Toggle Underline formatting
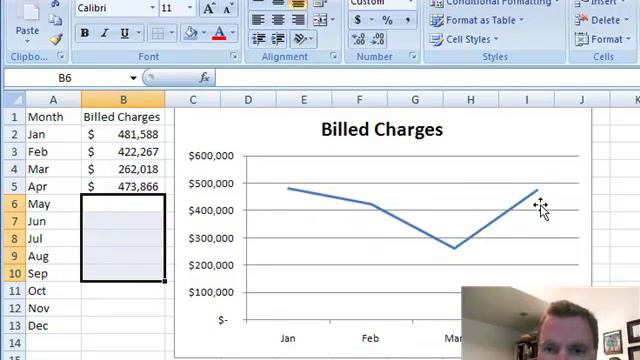The width and height of the screenshot is (640, 360). (x=124, y=33)
